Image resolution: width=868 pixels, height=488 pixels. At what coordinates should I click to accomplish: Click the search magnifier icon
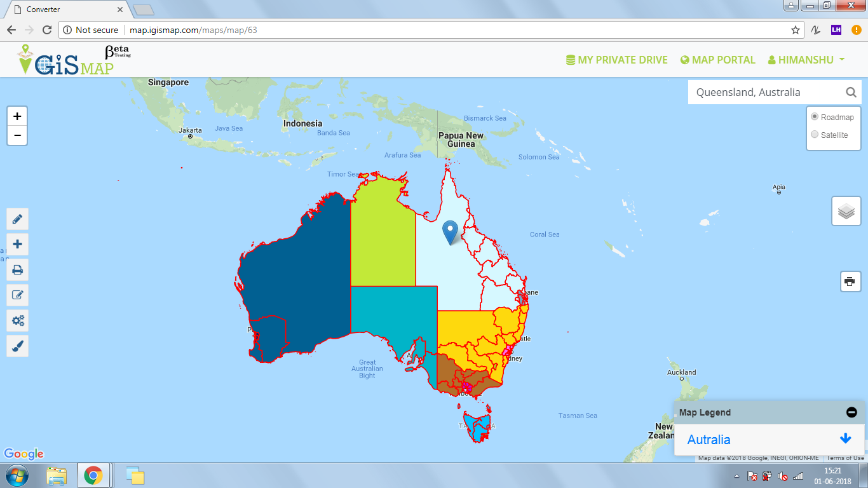click(851, 92)
